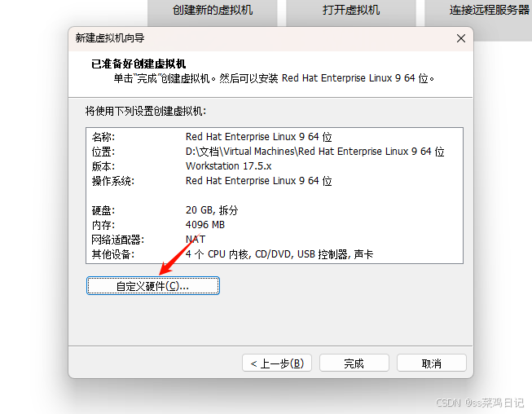
Task: Select the 名称 row in settings list
Action: [x=274, y=137]
